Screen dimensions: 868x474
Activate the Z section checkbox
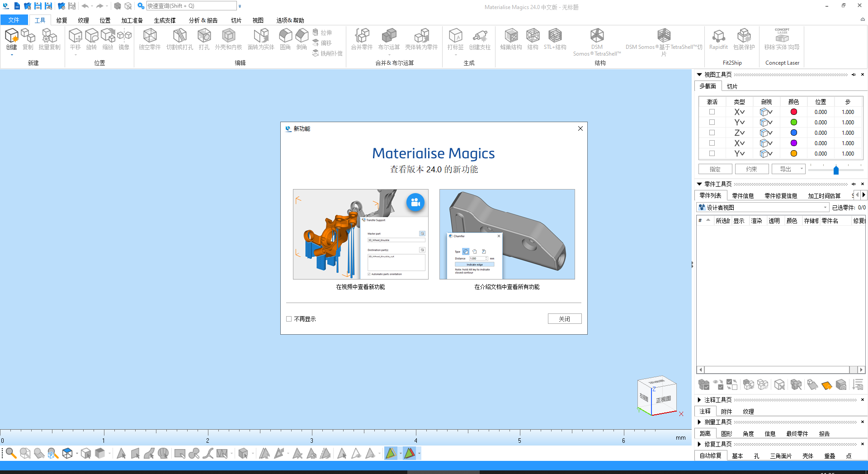coord(712,133)
